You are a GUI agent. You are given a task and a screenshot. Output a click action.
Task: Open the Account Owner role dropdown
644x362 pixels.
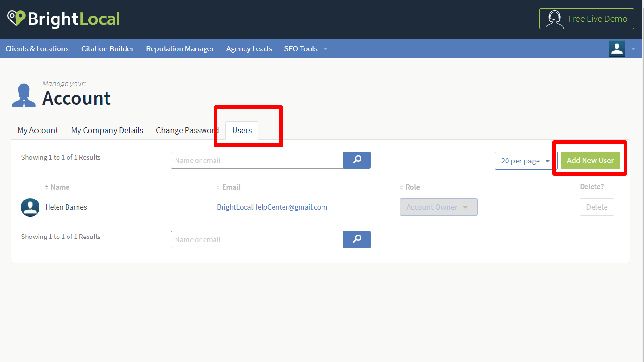[439, 207]
